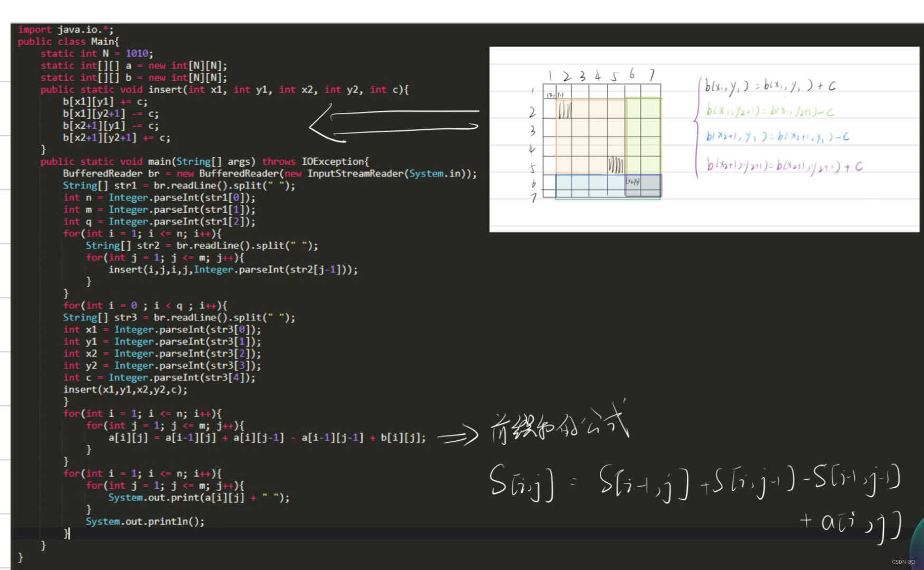Click the 'int x1 = Integer.parseInt(str3[0]);' line
Viewport: 924px width, 570px height.
(x=162, y=329)
